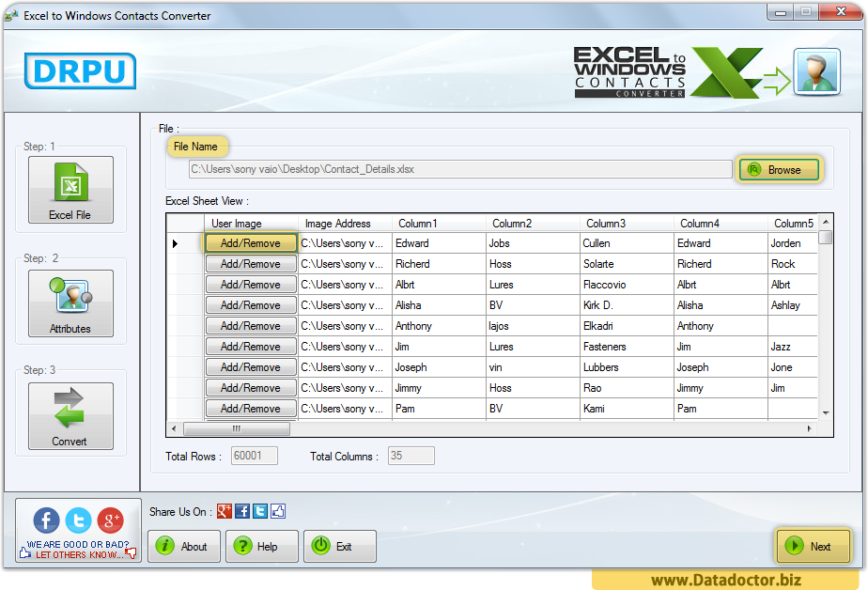This screenshot has height=590, width=868.
Task: Click the contact avatar icon in header
Action: 817,72
